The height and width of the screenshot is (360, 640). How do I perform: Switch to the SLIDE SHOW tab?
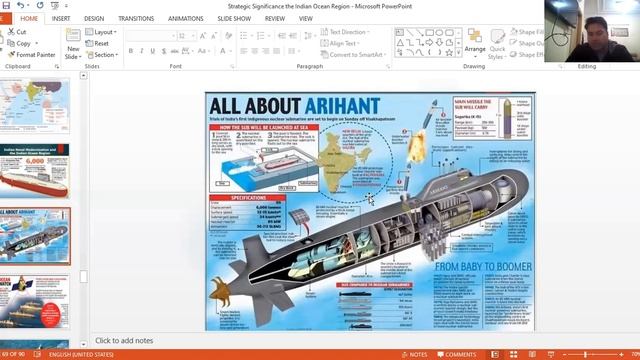234,18
